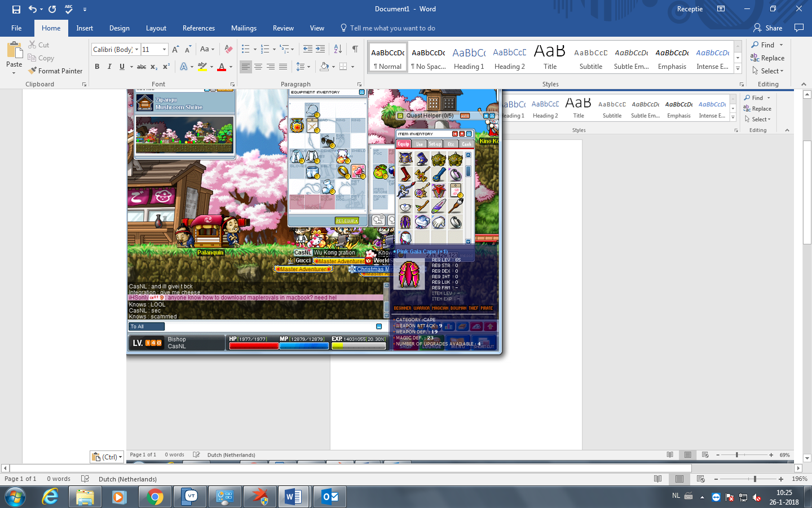
Task: Switch to the Insert tab
Action: 85,28
